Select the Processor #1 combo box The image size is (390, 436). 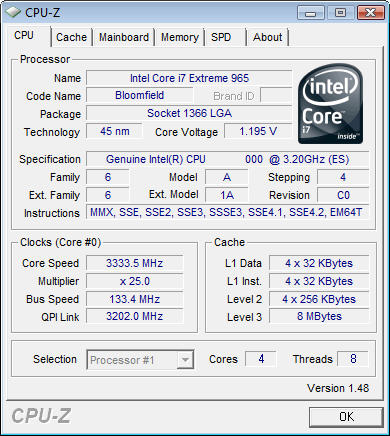[140, 359]
